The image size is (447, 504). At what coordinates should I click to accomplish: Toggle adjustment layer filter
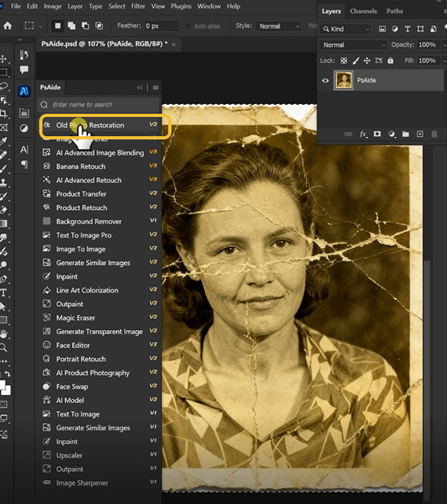coord(395,29)
